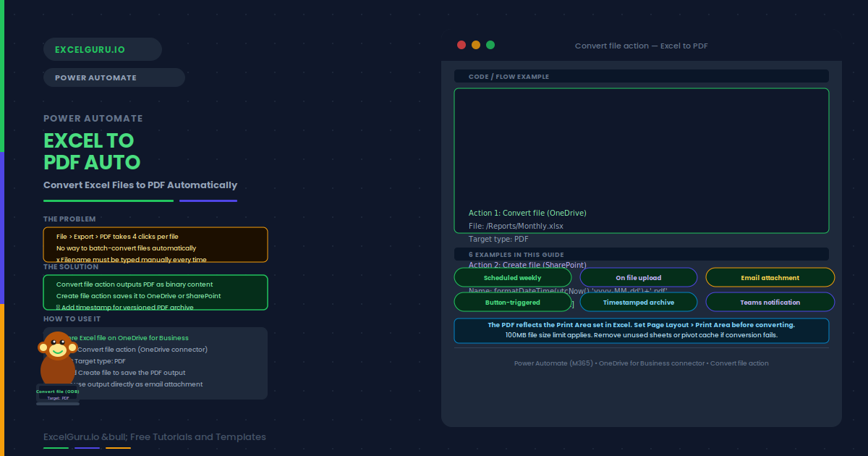Click 'Action 1: Convert file (OneDrive)' code line
The height and width of the screenshot is (456, 868).
[527, 213]
